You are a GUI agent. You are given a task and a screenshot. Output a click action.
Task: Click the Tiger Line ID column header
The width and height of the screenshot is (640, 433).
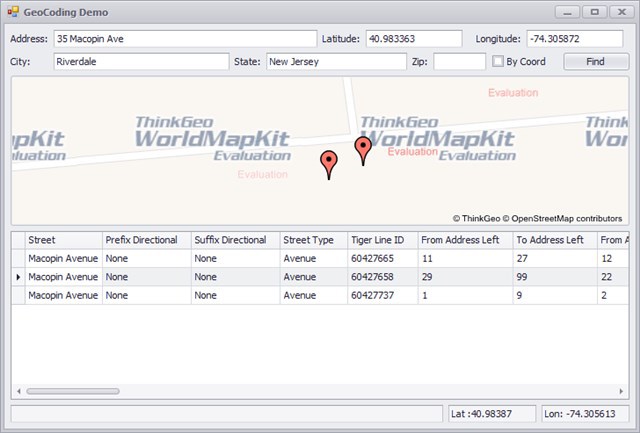pyautogui.click(x=383, y=240)
